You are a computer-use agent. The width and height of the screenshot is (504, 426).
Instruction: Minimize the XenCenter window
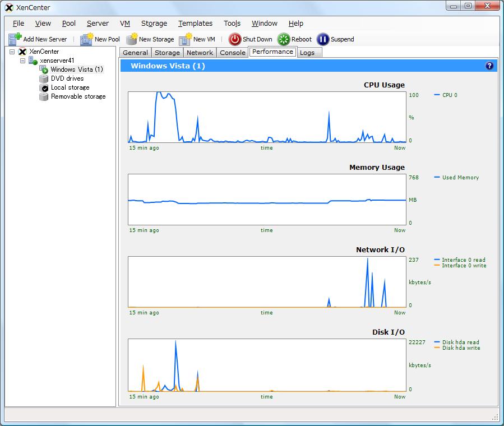click(454, 6)
